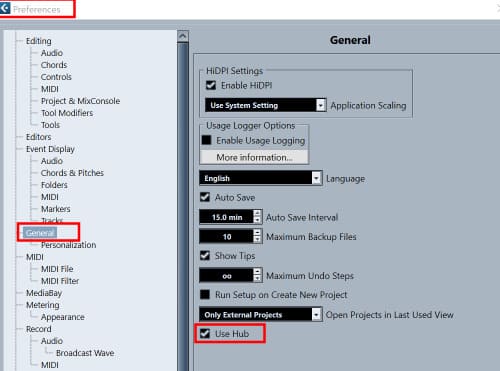
Task: Select the top-level MIDI tree item
Action: coord(35,257)
